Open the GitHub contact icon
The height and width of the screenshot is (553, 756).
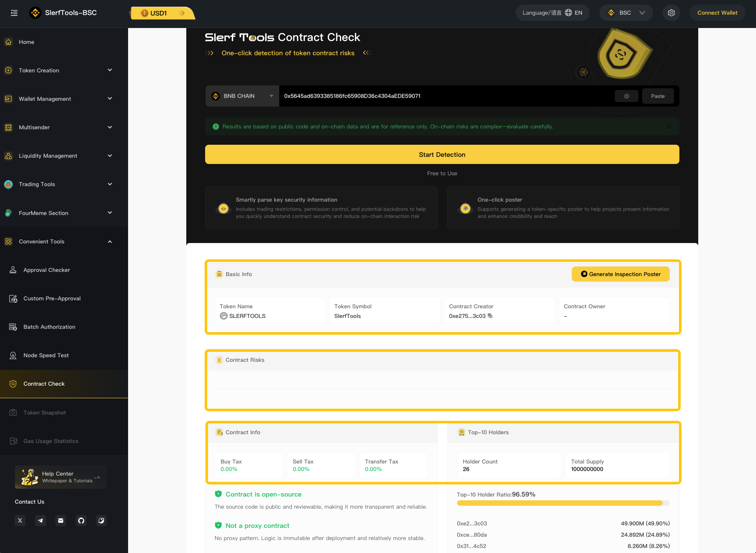[81, 520]
